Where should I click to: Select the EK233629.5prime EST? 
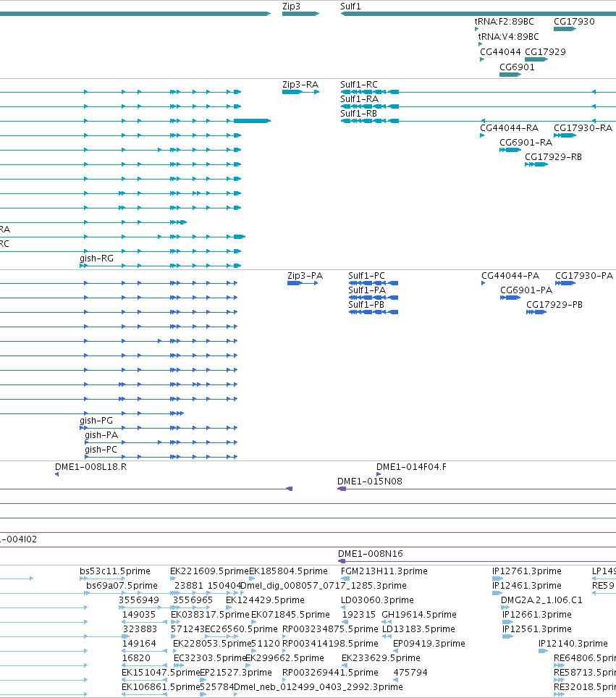pos(345,665)
